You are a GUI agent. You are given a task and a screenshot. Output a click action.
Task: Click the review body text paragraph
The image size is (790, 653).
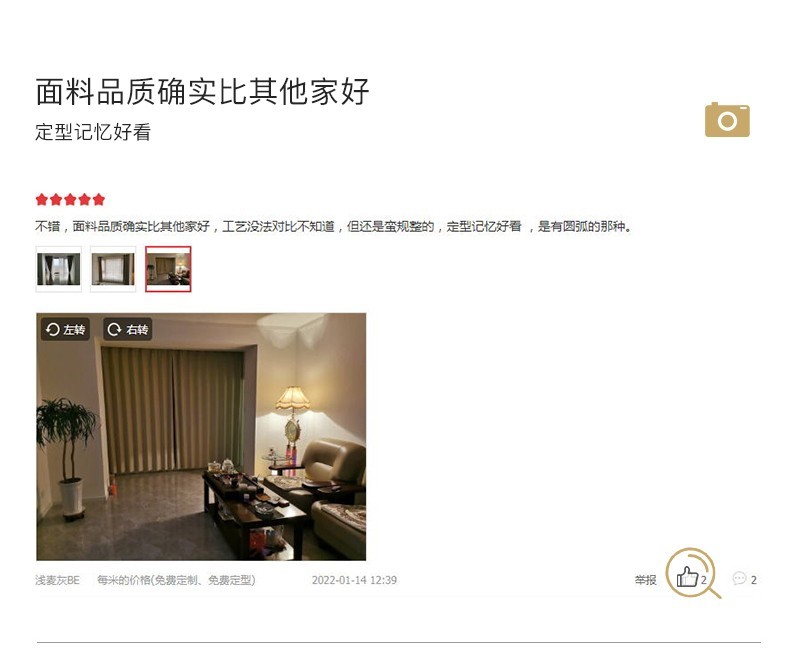(334, 227)
